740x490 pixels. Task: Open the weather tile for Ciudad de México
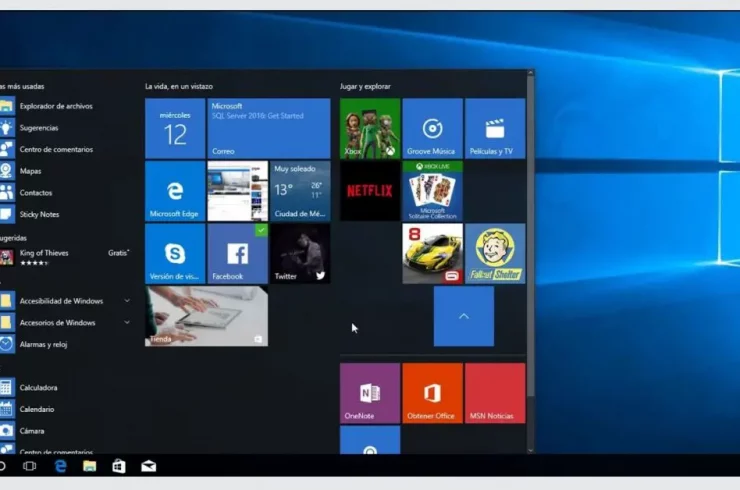300,191
